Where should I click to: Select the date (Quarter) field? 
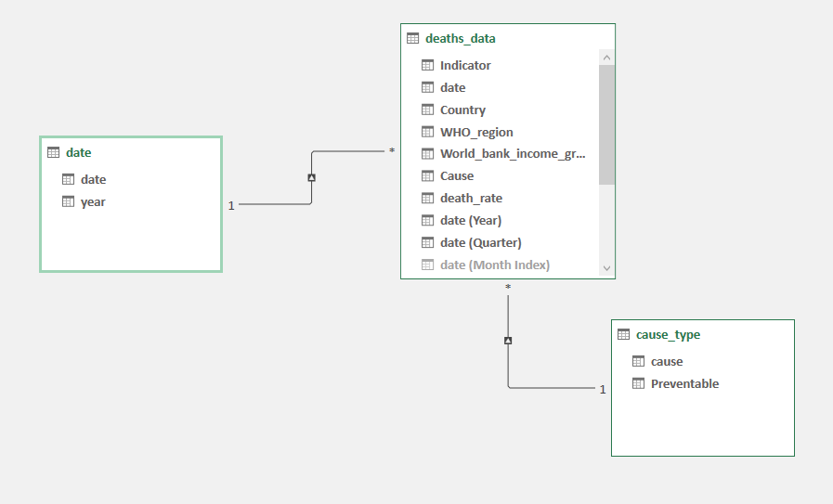tap(481, 242)
